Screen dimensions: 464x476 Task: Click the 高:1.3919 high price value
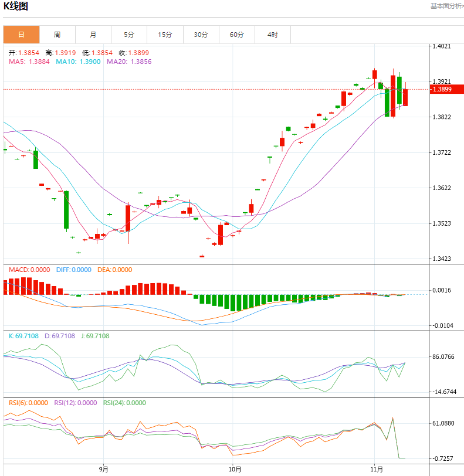pyautogui.click(x=60, y=53)
